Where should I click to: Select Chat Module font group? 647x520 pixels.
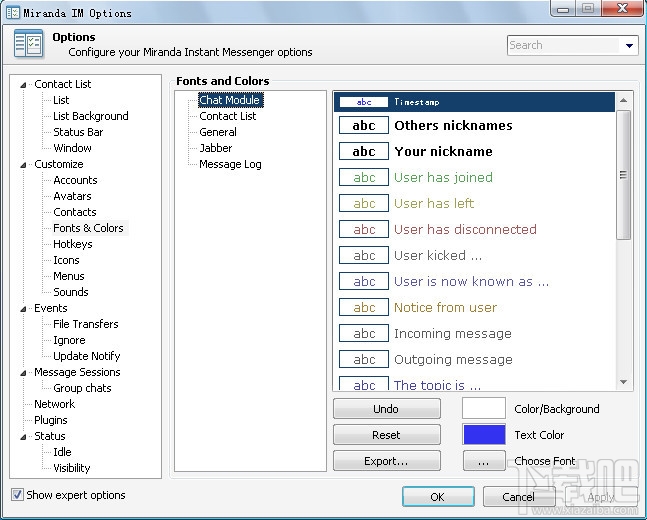click(229, 100)
